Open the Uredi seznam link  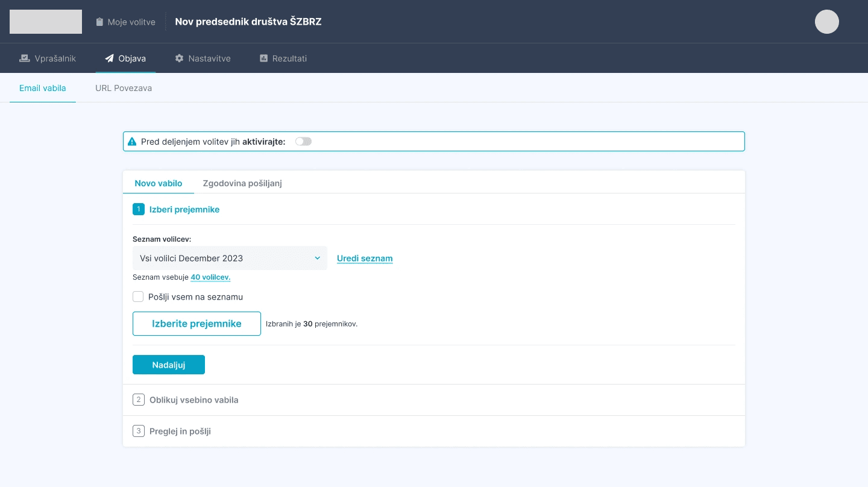coord(365,258)
